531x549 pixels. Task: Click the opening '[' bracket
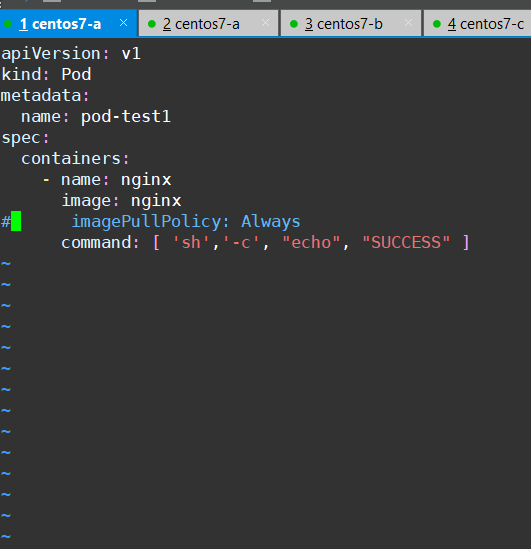(x=157, y=242)
